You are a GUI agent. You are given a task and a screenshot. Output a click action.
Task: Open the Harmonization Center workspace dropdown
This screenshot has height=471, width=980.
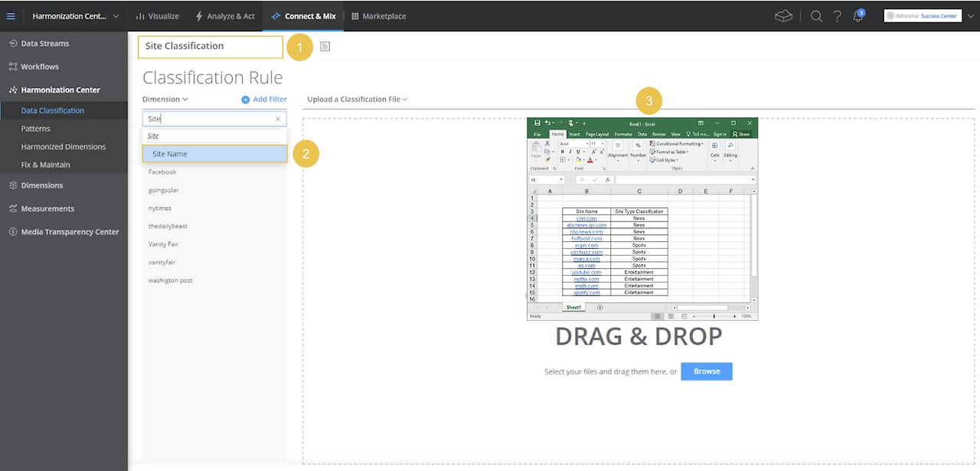pyautogui.click(x=76, y=16)
